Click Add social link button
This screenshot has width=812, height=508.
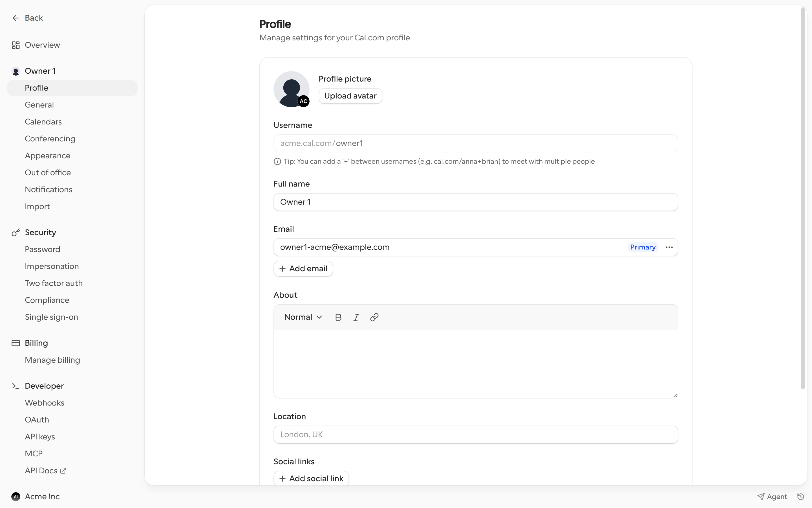click(x=311, y=478)
